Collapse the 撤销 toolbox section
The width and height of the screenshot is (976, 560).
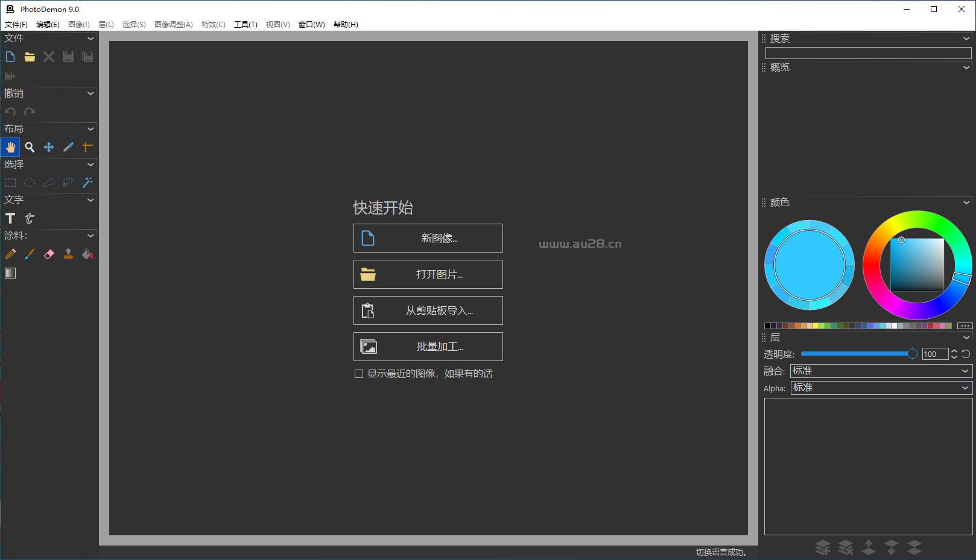point(90,93)
